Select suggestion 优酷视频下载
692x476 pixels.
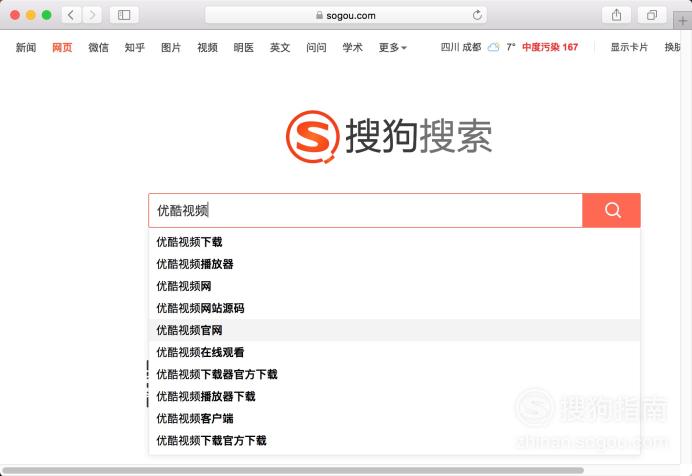pos(394,242)
